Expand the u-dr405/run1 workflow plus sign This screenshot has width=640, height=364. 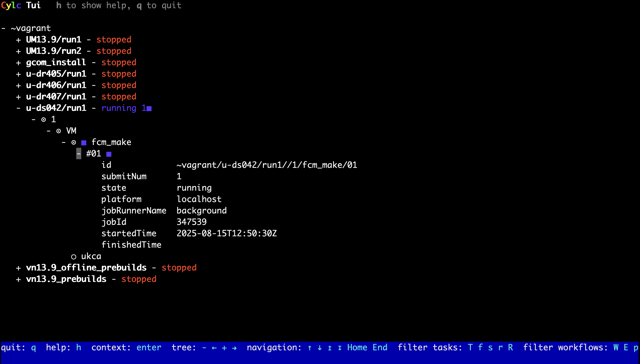tap(18, 74)
